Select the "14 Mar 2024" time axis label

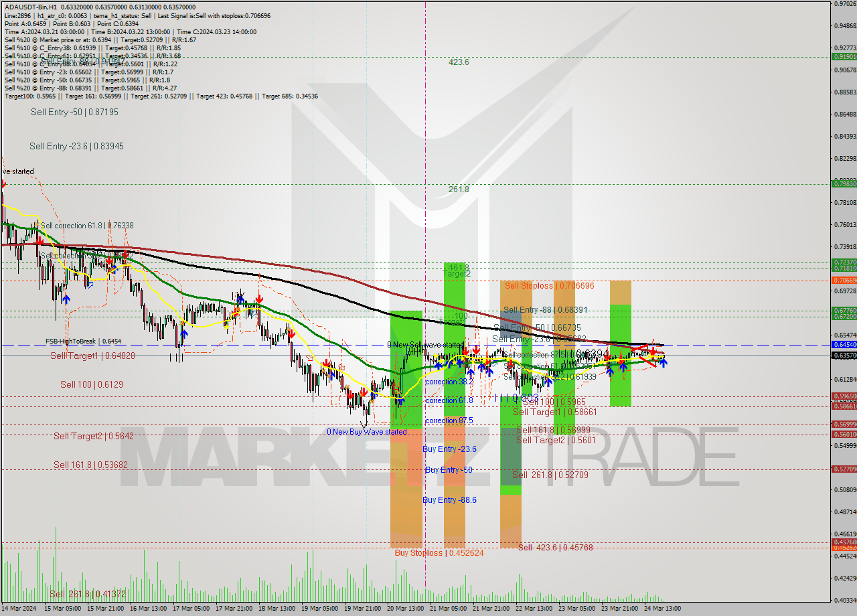(19, 608)
